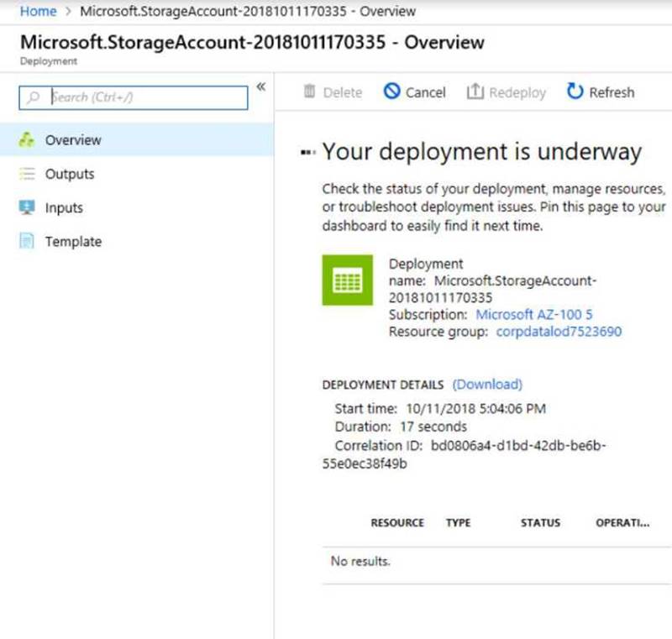Open the Overview menu item
Viewport: 672px width, 639px height.
(137, 139)
